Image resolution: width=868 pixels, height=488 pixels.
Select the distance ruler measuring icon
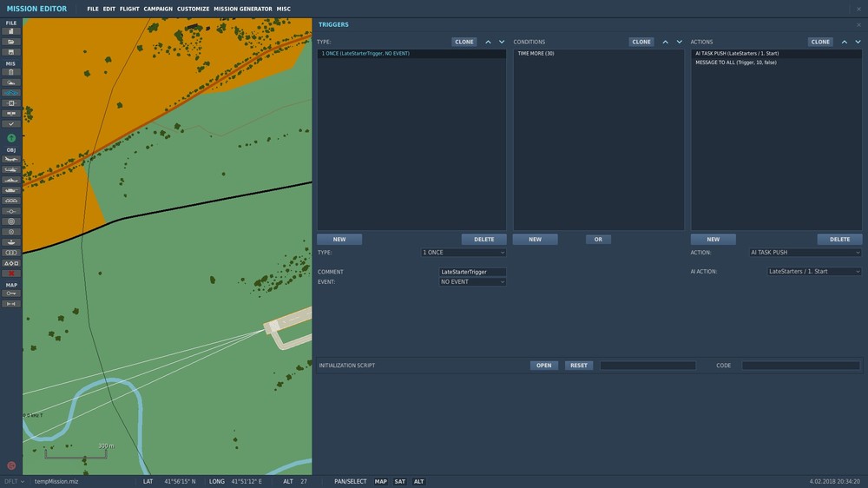point(10,304)
